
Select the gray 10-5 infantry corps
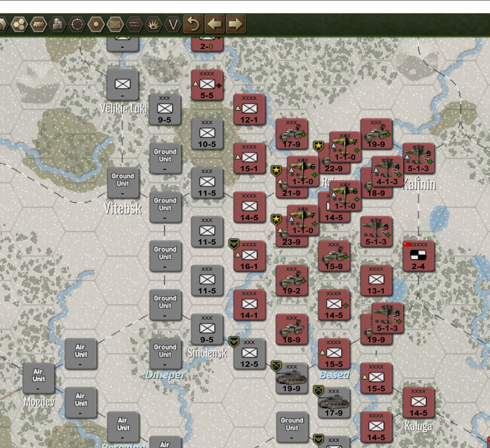tap(207, 134)
